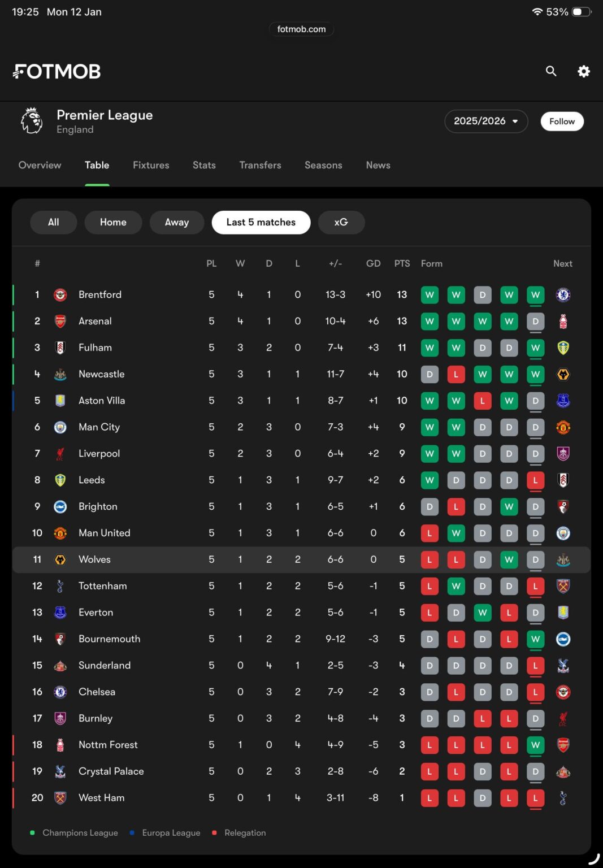Open Chelsea crest in Brentford's Next column
This screenshot has height=868, width=603.
pyautogui.click(x=563, y=294)
